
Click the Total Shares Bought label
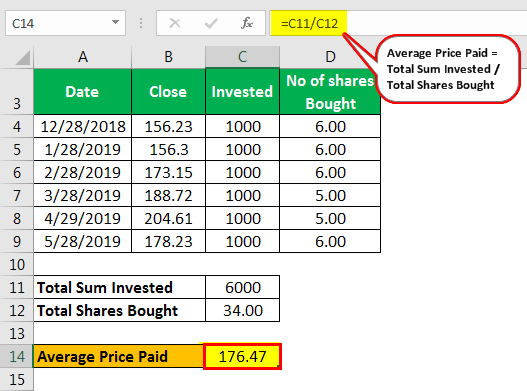tap(119, 310)
